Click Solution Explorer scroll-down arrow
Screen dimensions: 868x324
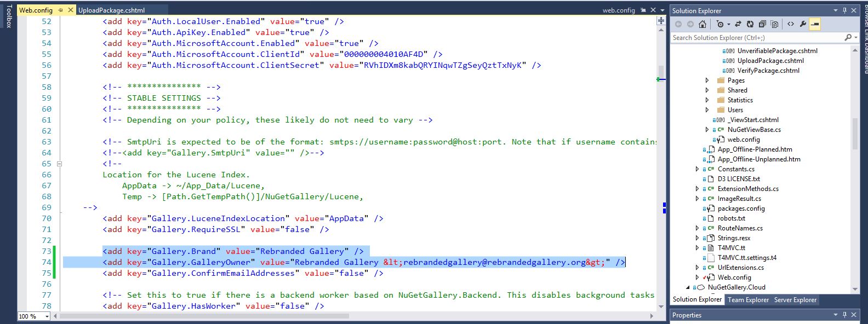pyautogui.click(x=855, y=289)
